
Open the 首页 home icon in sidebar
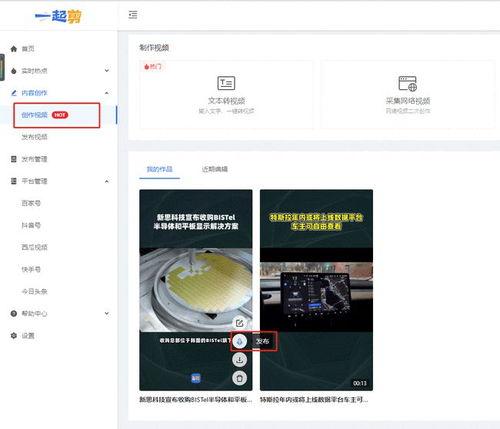coord(14,49)
